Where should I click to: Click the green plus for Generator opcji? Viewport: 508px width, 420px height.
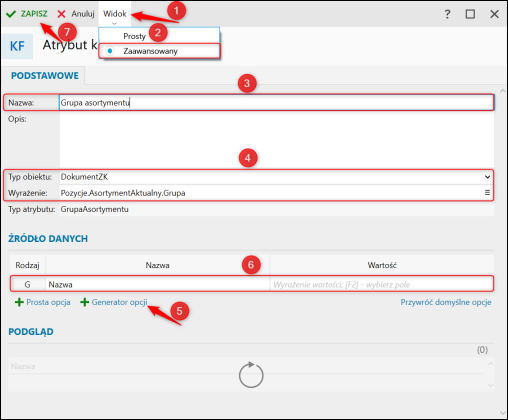pos(85,302)
